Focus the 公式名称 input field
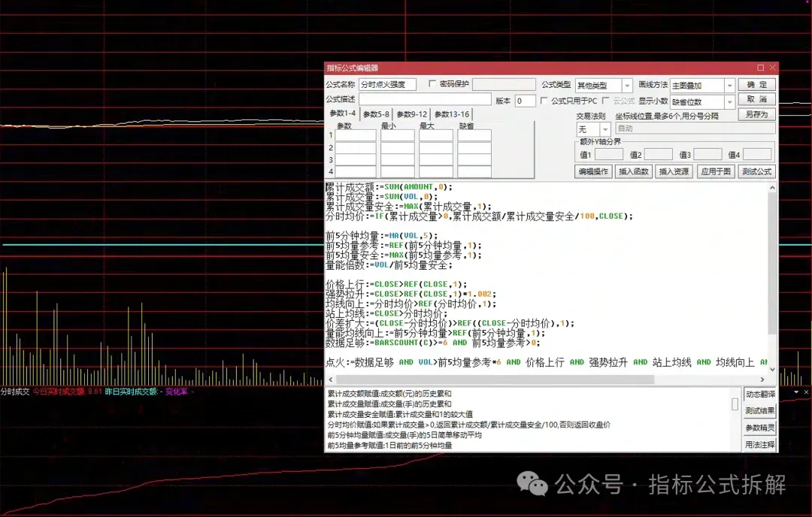This screenshot has width=812, height=517. [387, 84]
